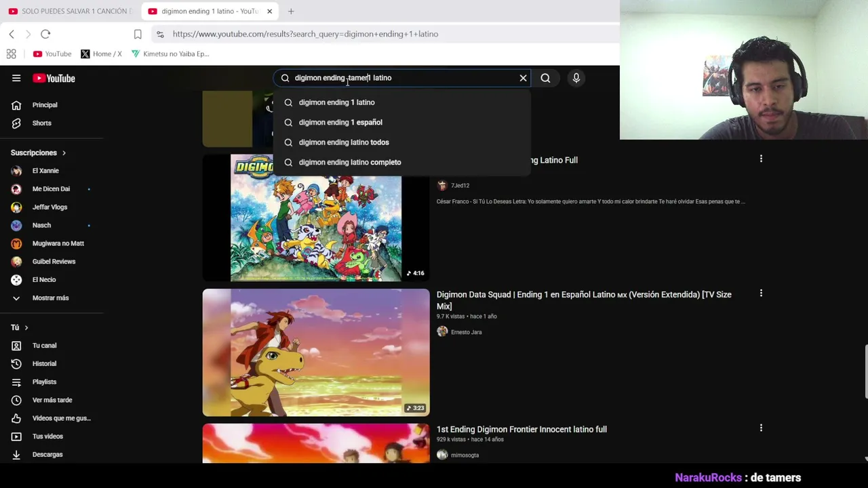This screenshot has width=868, height=488.
Task: Play the Digimon Data Squad ending thumbnail
Action: click(316, 352)
